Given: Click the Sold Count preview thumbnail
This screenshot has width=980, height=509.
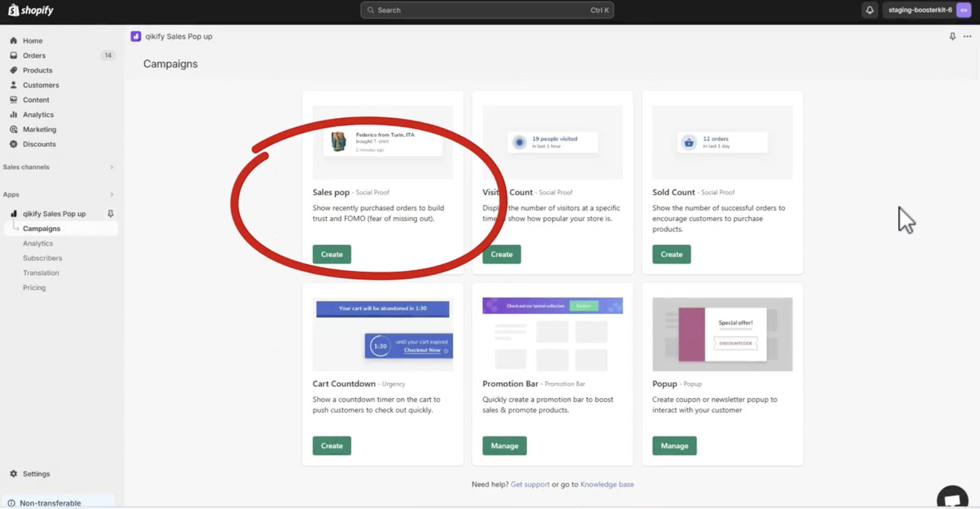Looking at the screenshot, I should tap(722, 143).
